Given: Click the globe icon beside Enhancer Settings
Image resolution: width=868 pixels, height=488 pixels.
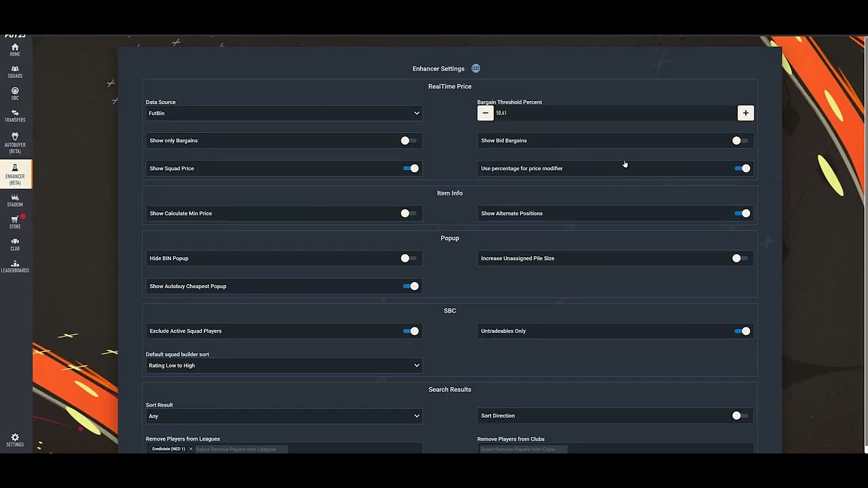Looking at the screenshot, I should [476, 68].
